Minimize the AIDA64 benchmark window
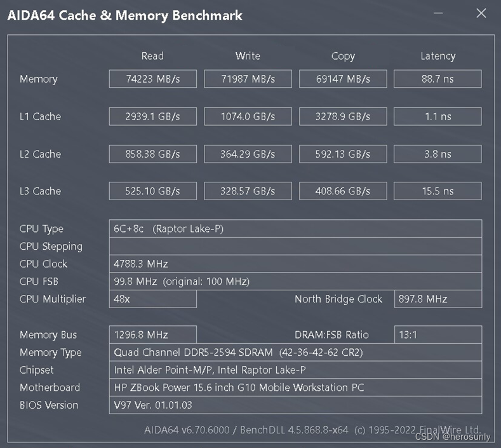Screen dimensions: 501x448 [x=438, y=14]
